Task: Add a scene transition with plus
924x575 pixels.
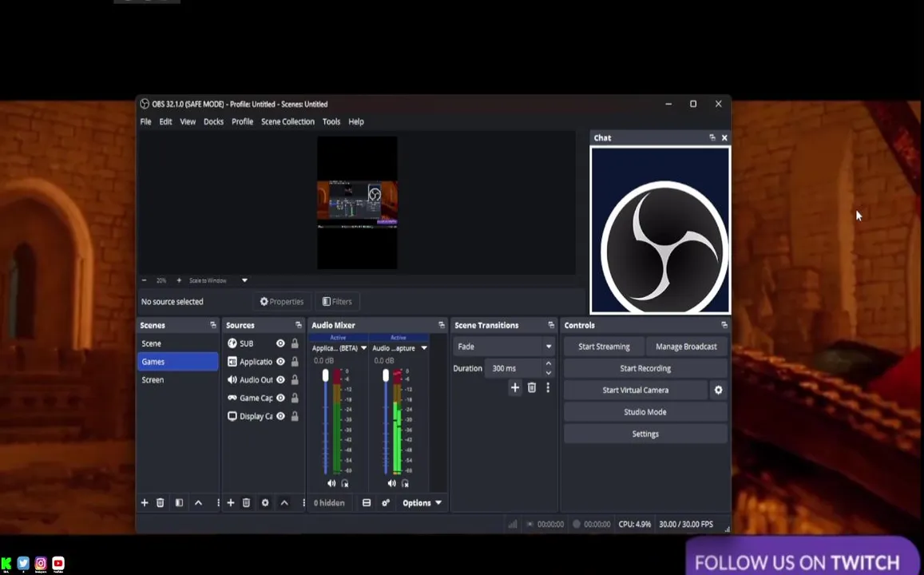Action: [515, 387]
